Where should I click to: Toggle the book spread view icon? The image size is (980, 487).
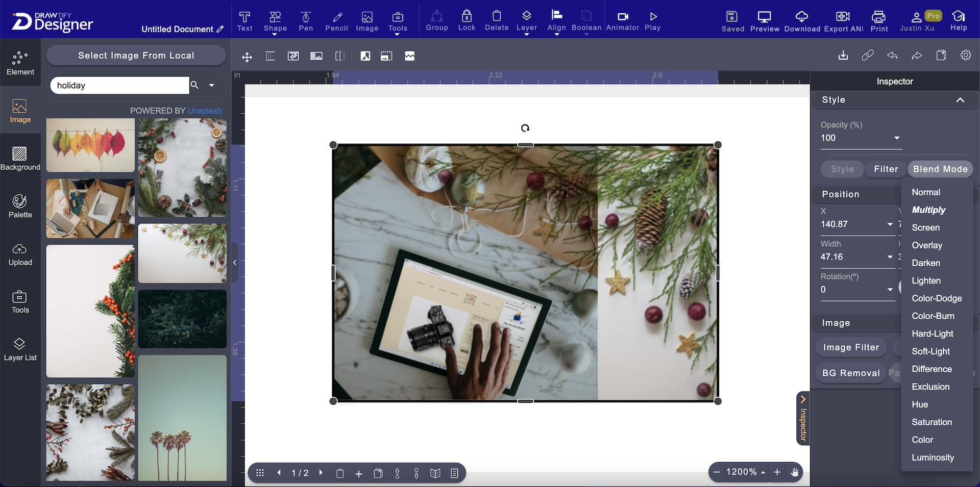click(x=435, y=473)
